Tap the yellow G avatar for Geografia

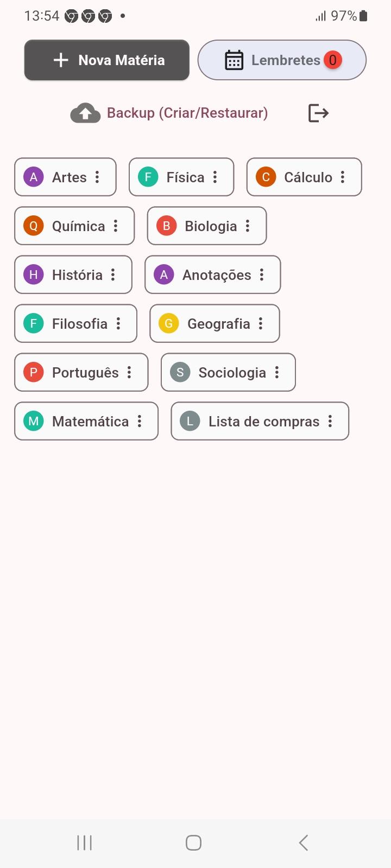pyautogui.click(x=169, y=324)
